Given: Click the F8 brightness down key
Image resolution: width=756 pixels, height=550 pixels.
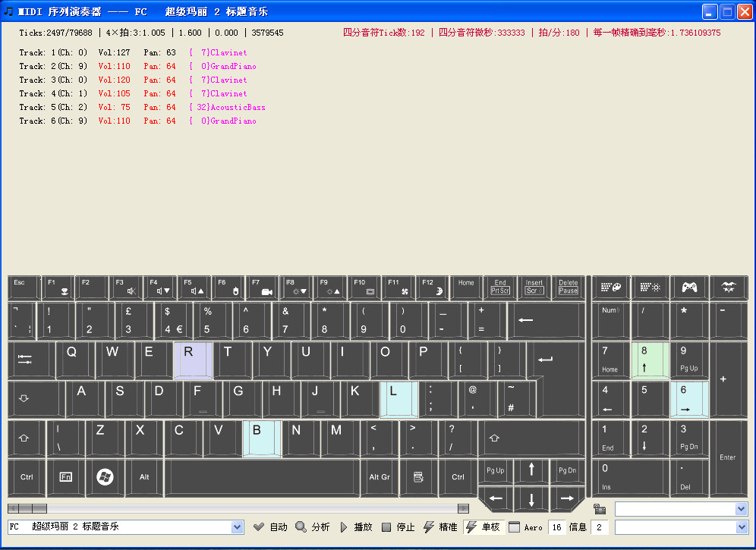Looking at the screenshot, I should pyautogui.click(x=297, y=288).
